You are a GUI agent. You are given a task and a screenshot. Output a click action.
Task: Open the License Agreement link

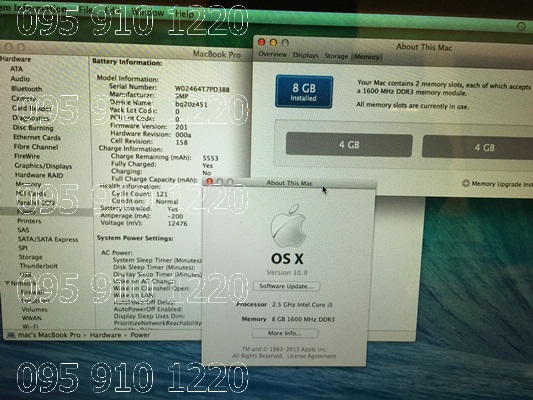[311, 356]
